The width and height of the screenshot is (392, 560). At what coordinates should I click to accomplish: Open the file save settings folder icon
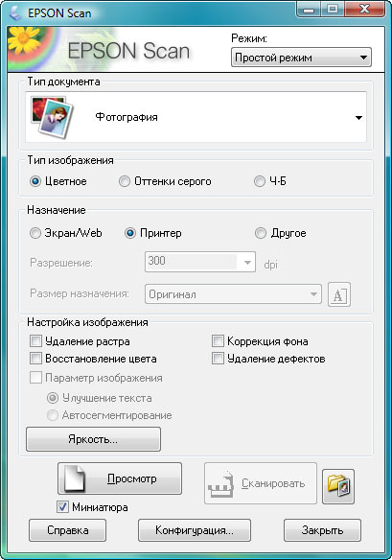click(x=338, y=486)
